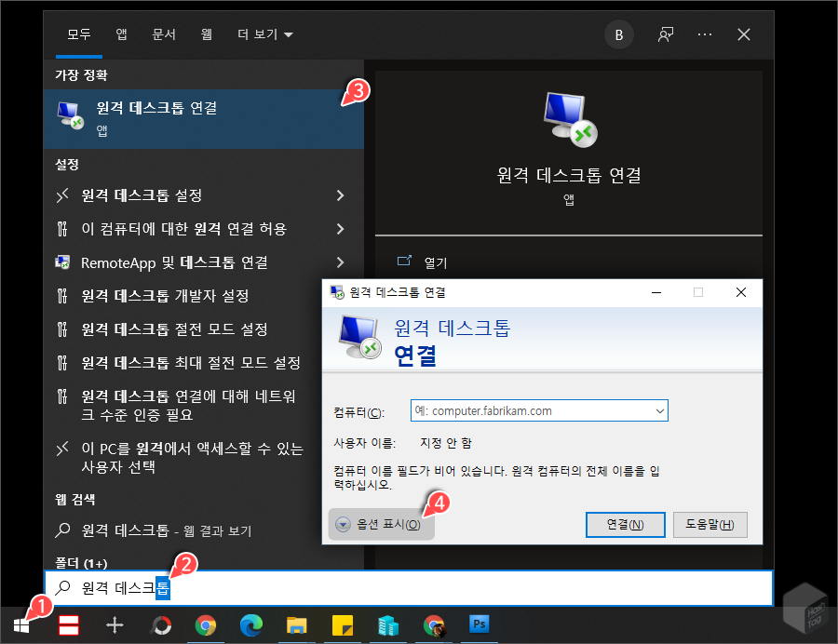Open File Explorer from the taskbar
838x644 pixels.
(298, 625)
